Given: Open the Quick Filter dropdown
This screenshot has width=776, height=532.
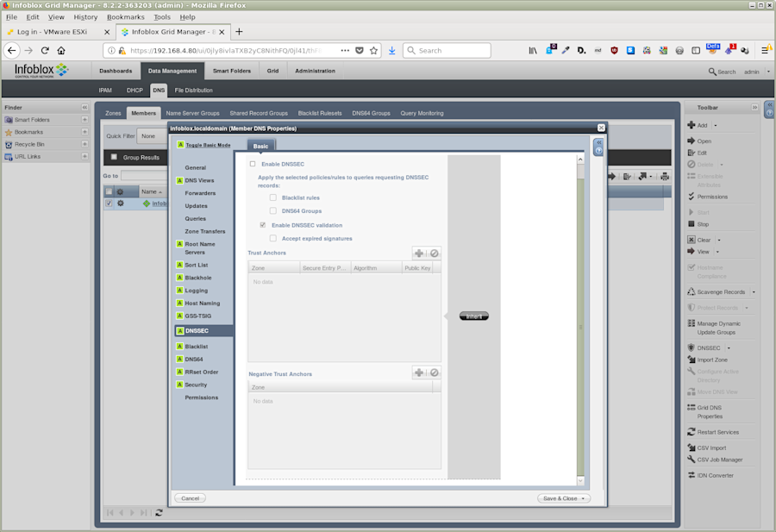Looking at the screenshot, I should pos(153,136).
